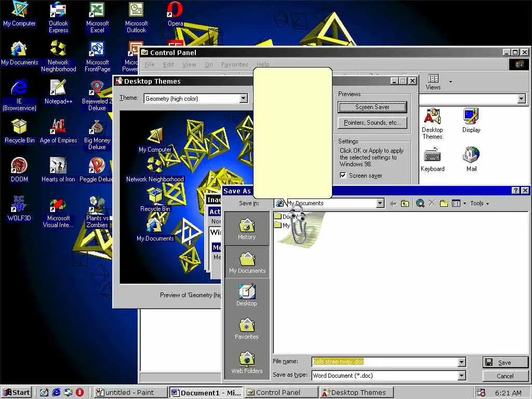Open Desktop Themes in Control Panel
532x399 pixels.
[x=432, y=124]
